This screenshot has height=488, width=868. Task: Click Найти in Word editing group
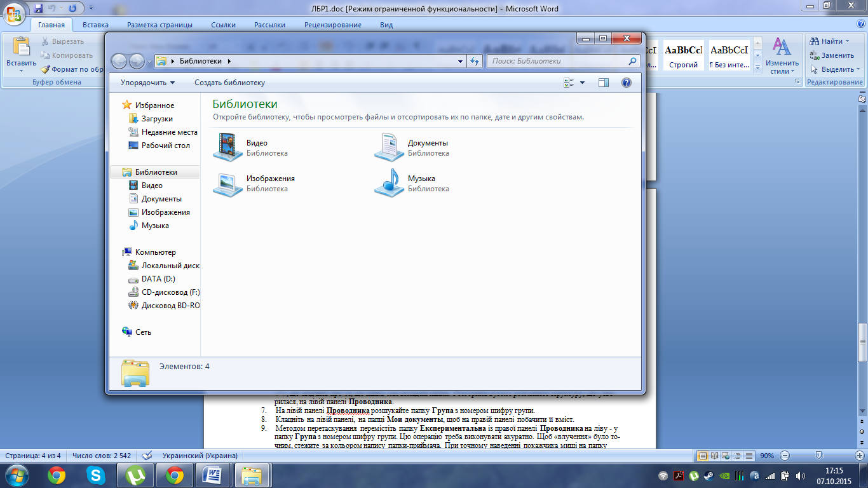[829, 41]
